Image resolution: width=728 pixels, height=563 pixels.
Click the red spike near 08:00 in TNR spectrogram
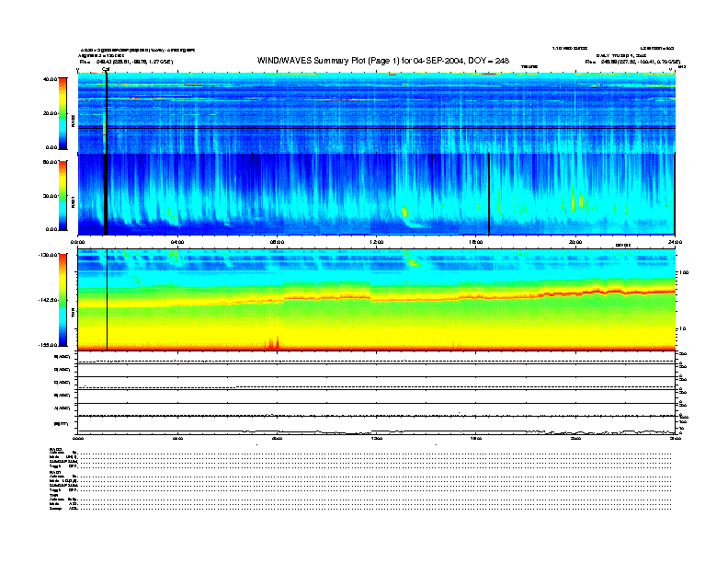point(276,343)
